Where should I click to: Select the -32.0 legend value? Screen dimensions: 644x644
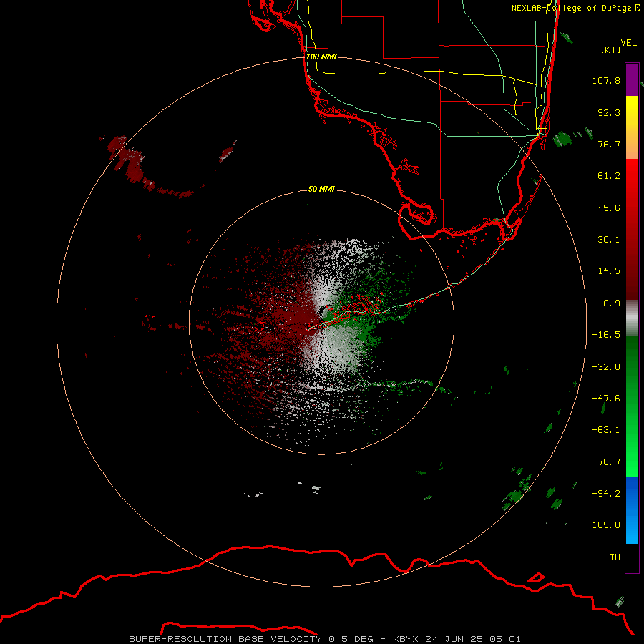[x=606, y=367]
